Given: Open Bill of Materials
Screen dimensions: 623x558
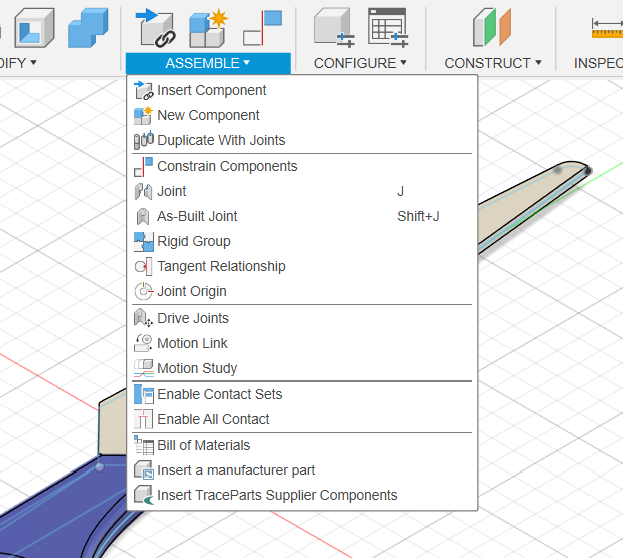Looking at the screenshot, I should point(203,445).
